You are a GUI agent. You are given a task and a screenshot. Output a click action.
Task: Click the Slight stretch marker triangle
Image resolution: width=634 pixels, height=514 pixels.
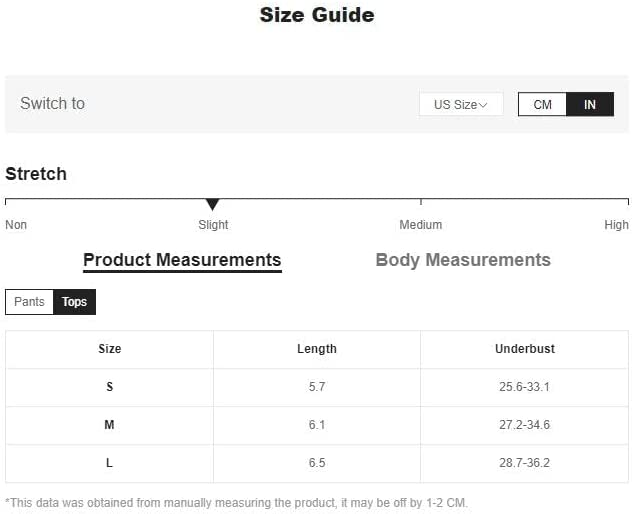coord(212,204)
